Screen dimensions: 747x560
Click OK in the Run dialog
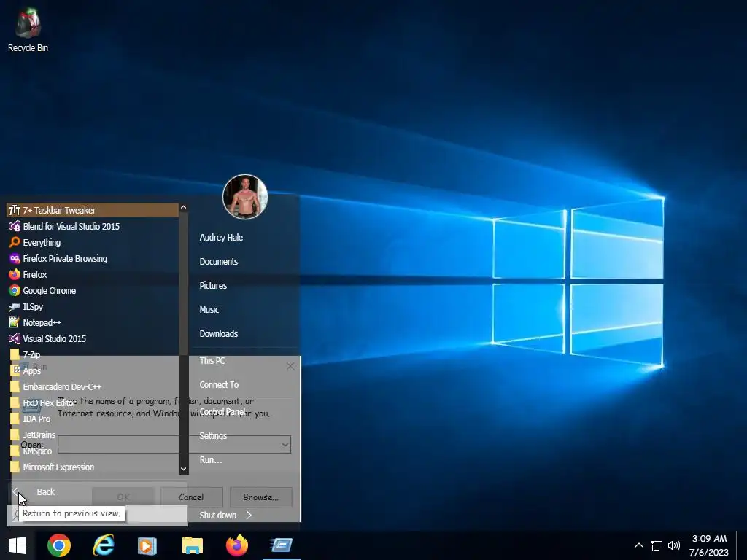click(123, 497)
